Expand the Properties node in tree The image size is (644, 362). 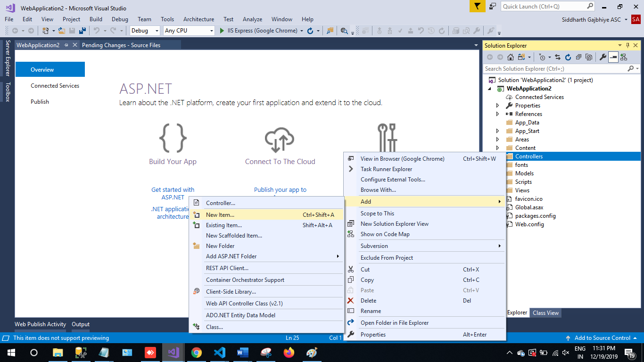[498, 106]
